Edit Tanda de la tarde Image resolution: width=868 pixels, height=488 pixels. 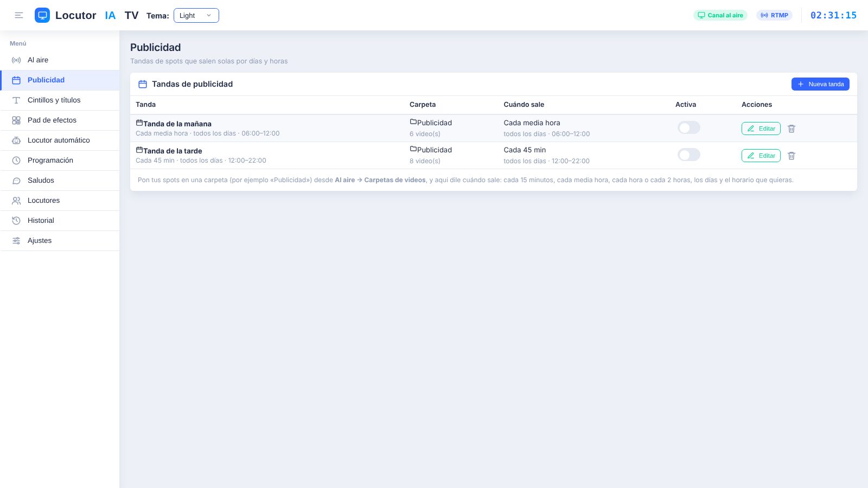pyautogui.click(x=761, y=156)
